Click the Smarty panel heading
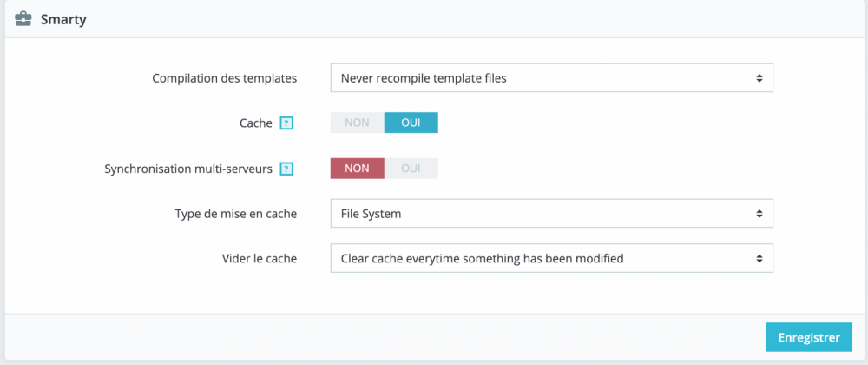This screenshot has height=365, width=868. pos(62,18)
